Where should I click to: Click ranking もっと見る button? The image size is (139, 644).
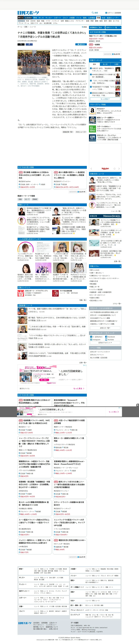[x=105, y=99]
